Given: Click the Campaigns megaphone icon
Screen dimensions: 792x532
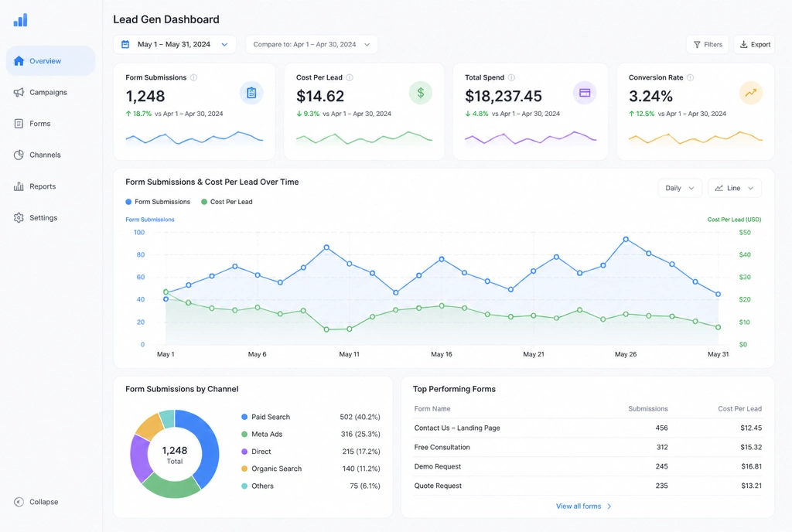Looking at the screenshot, I should (19, 92).
